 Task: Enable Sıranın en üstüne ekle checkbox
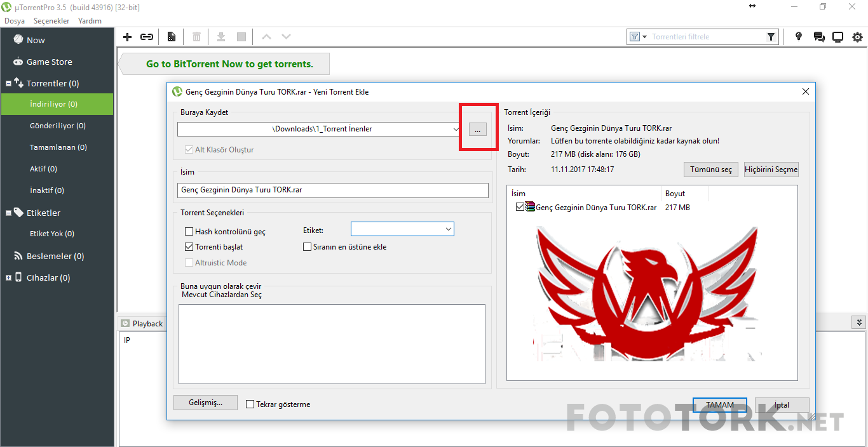point(308,247)
